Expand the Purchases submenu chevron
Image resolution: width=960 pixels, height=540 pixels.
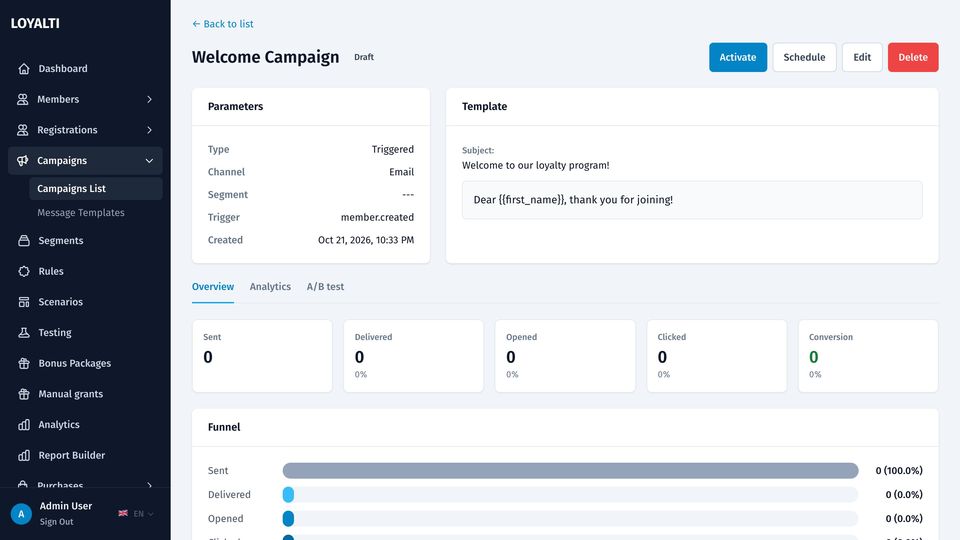(x=149, y=485)
